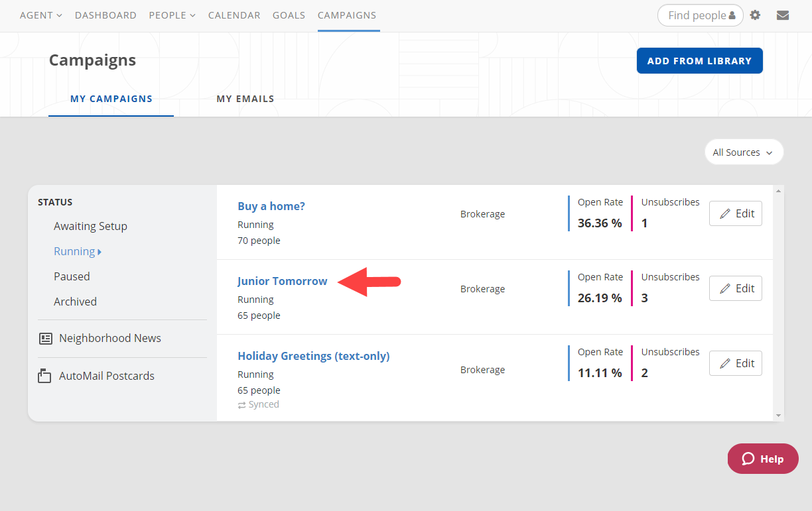This screenshot has height=511, width=812.
Task: Click the Neighborhood News newspaper icon
Action: tap(45, 339)
